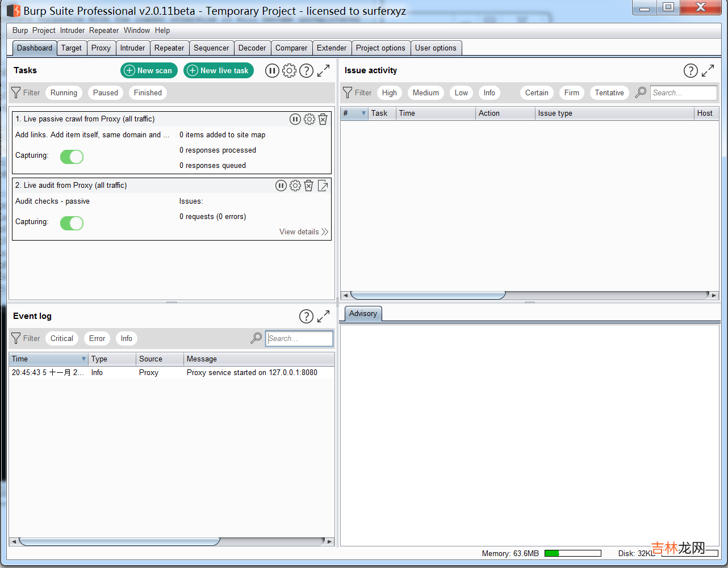
Task: Open help for Issue activity panel
Action: point(690,70)
